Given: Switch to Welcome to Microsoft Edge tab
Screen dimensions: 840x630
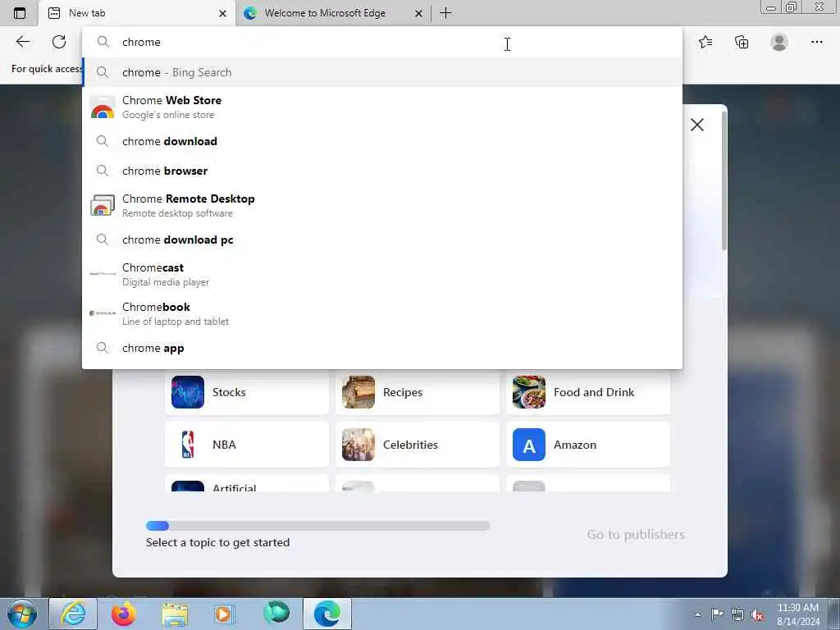Looking at the screenshot, I should pyautogui.click(x=333, y=13).
